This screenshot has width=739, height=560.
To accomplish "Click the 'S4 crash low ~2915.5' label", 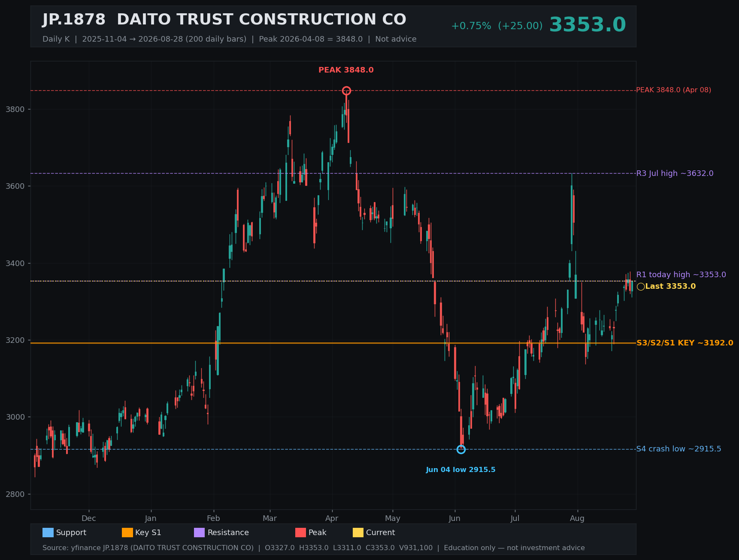I will click(x=678, y=449).
